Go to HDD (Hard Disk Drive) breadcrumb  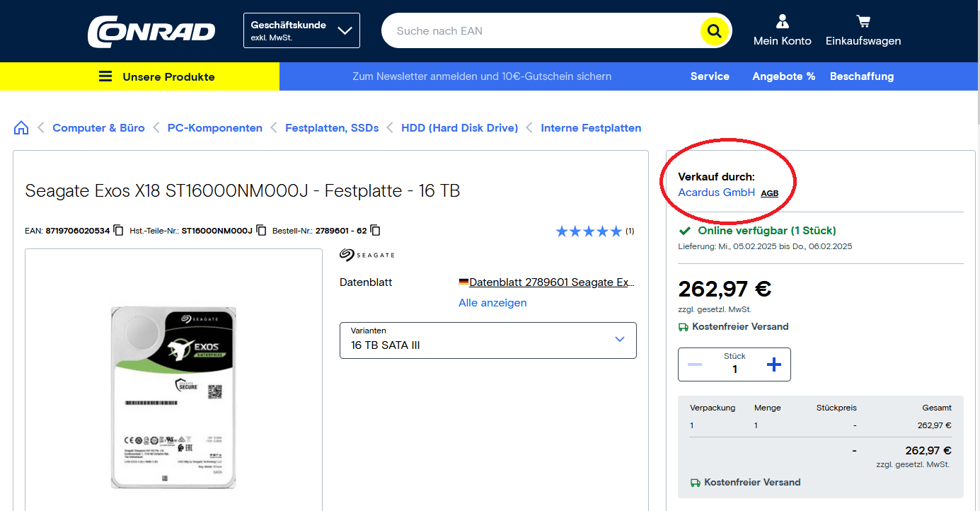pos(460,128)
